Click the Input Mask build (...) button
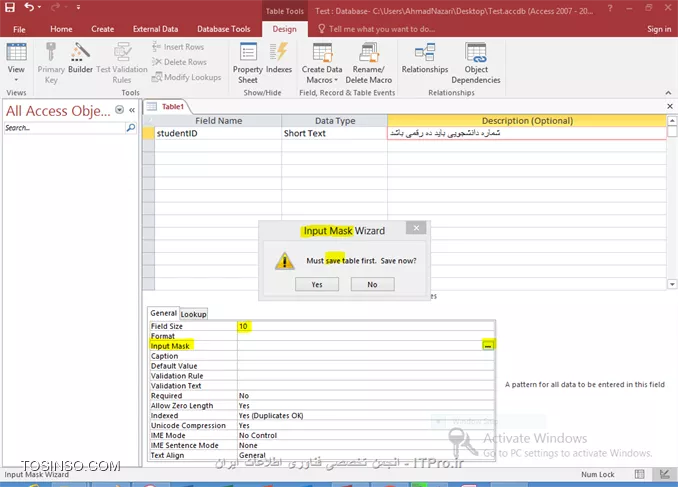This screenshot has width=678, height=487. tap(488, 345)
